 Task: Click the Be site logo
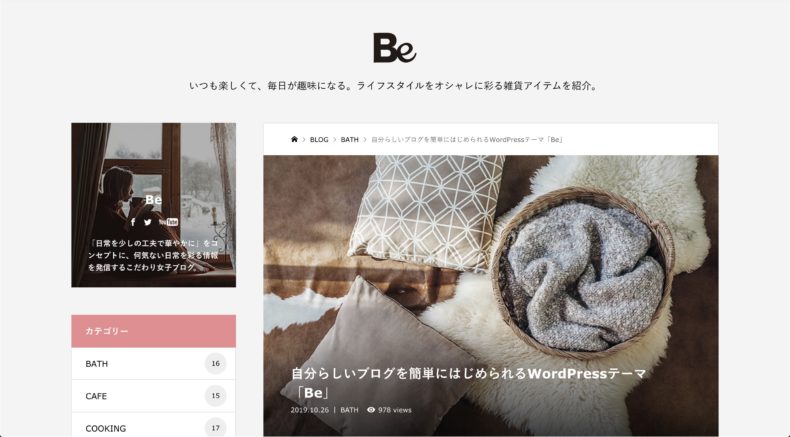click(x=394, y=48)
